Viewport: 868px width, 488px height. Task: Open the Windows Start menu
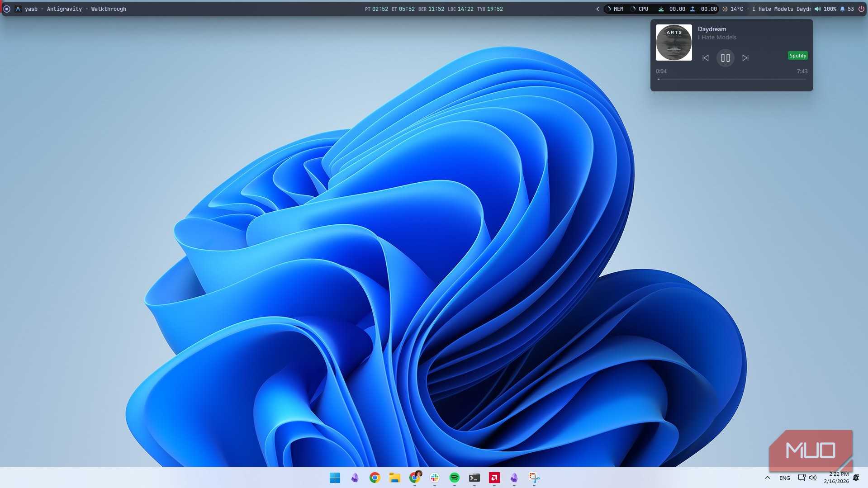pos(335,478)
